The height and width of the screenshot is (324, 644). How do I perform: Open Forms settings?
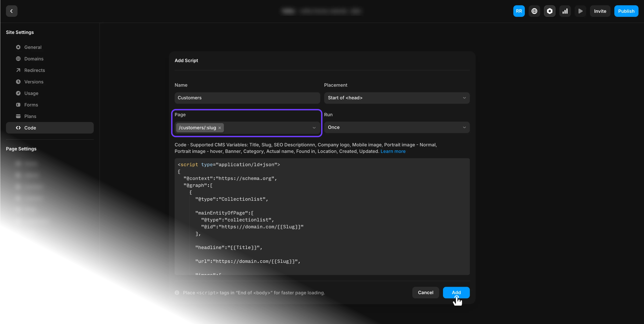pos(50,105)
